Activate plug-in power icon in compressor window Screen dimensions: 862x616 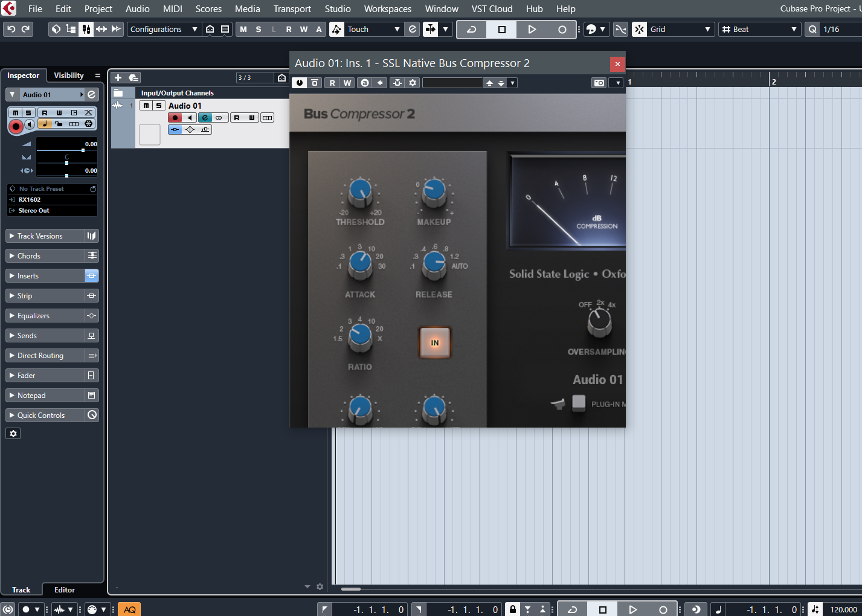300,83
